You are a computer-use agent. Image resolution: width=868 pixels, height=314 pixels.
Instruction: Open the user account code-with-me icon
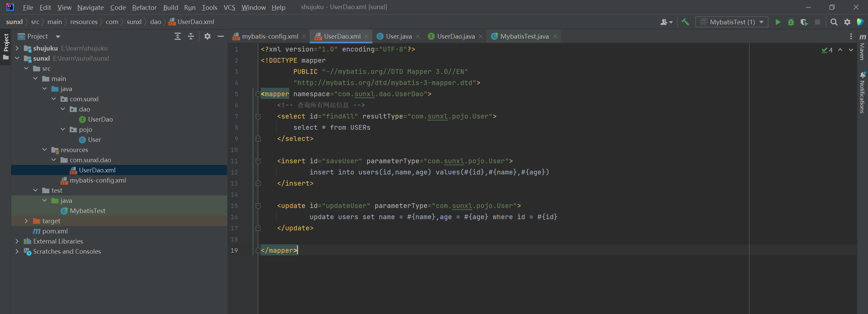[666, 22]
